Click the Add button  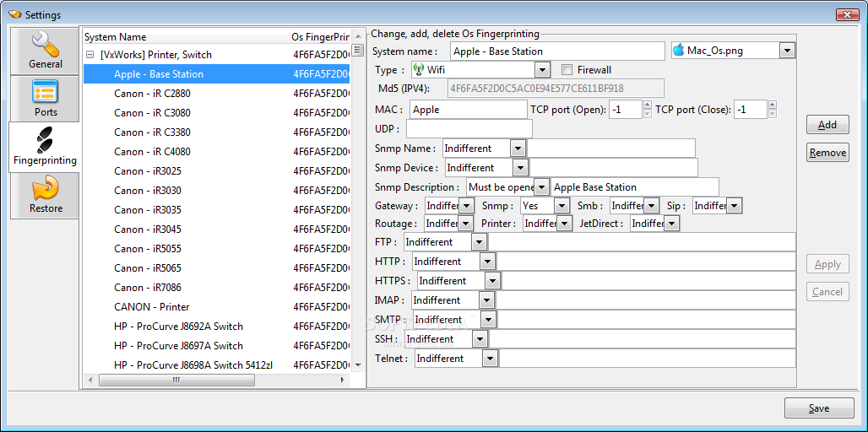(827, 125)
